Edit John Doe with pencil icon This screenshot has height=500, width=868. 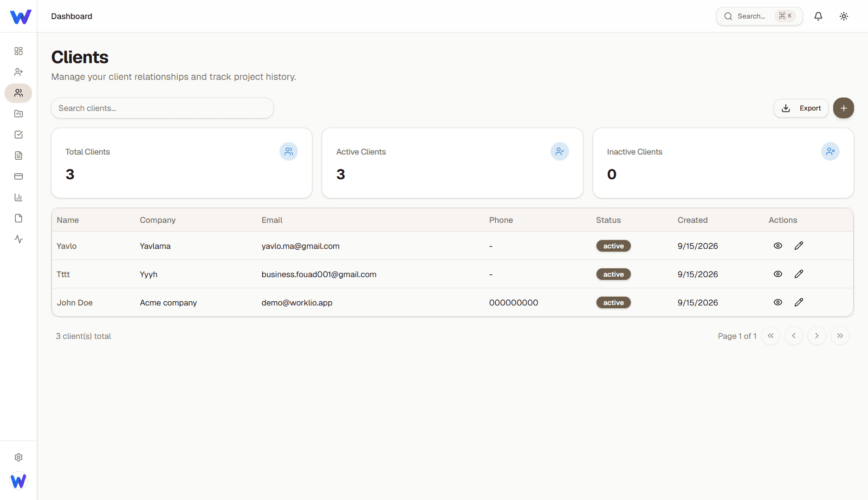point(799,302)
